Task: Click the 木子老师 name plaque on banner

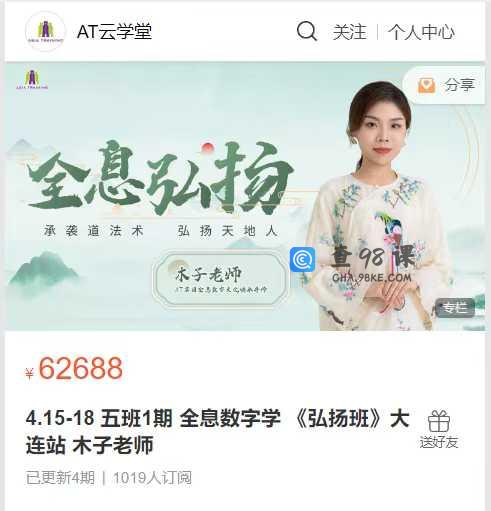Action: [x=220, y=279]
